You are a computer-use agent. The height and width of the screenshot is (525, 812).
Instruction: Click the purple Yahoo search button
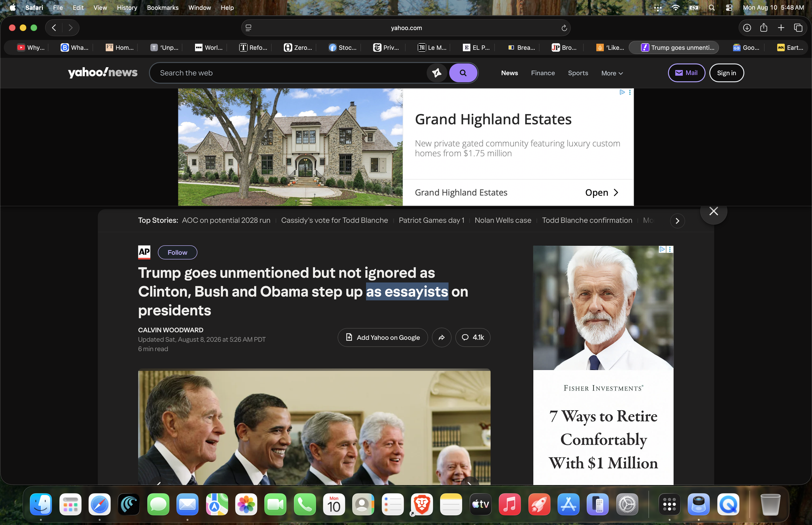463,73
